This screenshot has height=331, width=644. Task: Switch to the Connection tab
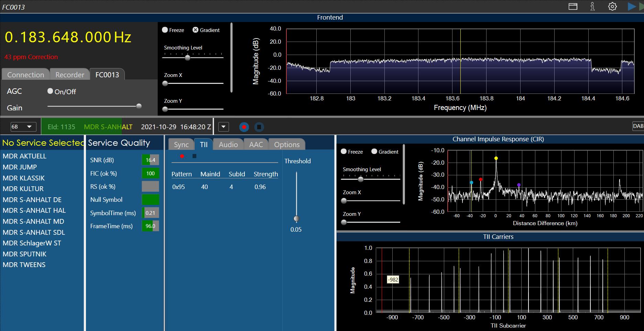(26, 75)
